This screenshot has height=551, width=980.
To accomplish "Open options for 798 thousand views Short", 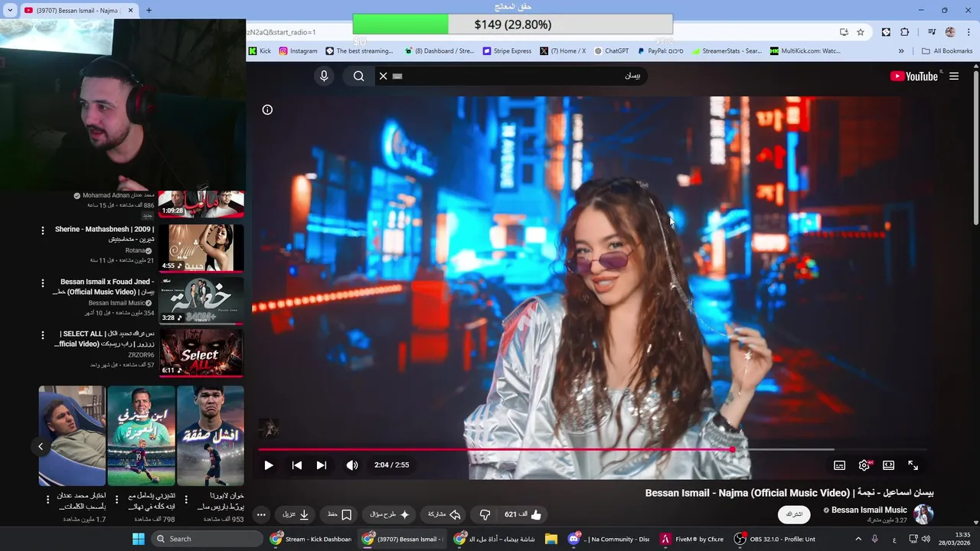I will [116, 500].
